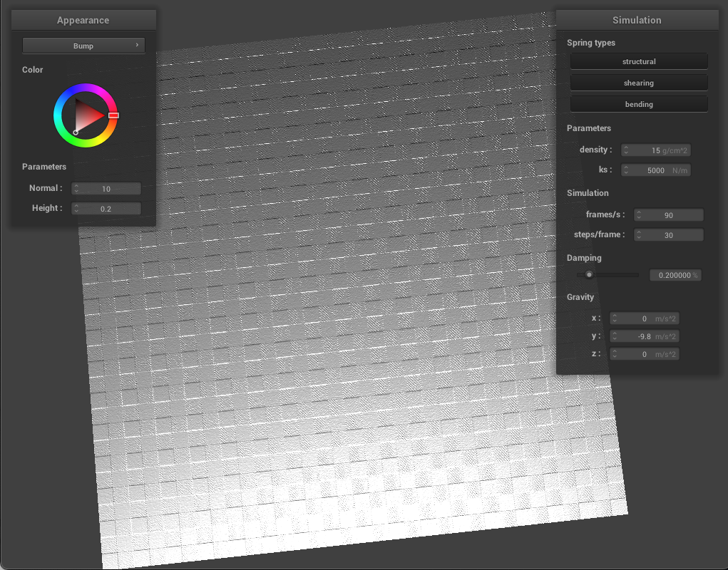Click the density field stepper arrows
This screenshot has height=570, width=728.
point(626,150)
